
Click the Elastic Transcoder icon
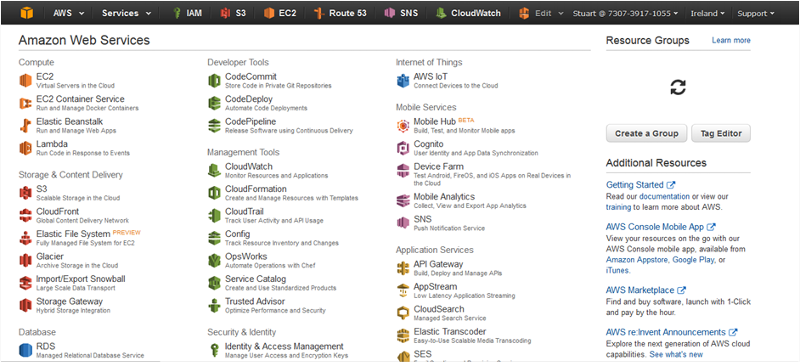(x=403, y=335)
